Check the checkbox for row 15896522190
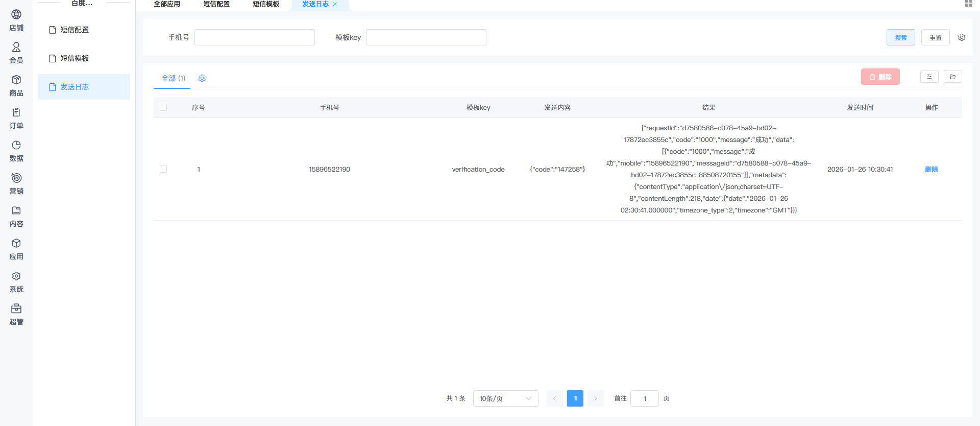 point(163,169)
